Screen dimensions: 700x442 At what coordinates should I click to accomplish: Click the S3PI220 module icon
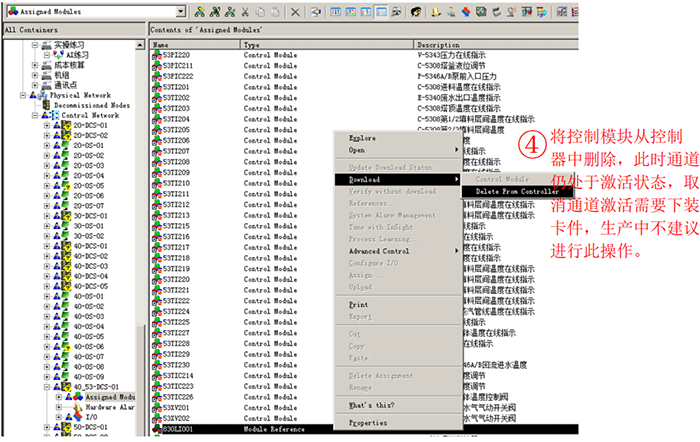tap(157, 56)
